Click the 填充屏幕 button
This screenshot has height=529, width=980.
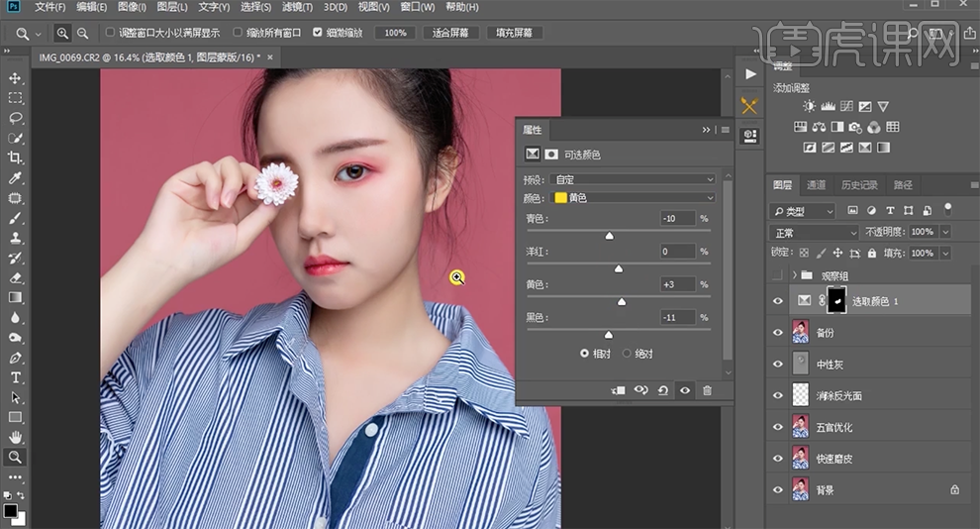[514, 33]
